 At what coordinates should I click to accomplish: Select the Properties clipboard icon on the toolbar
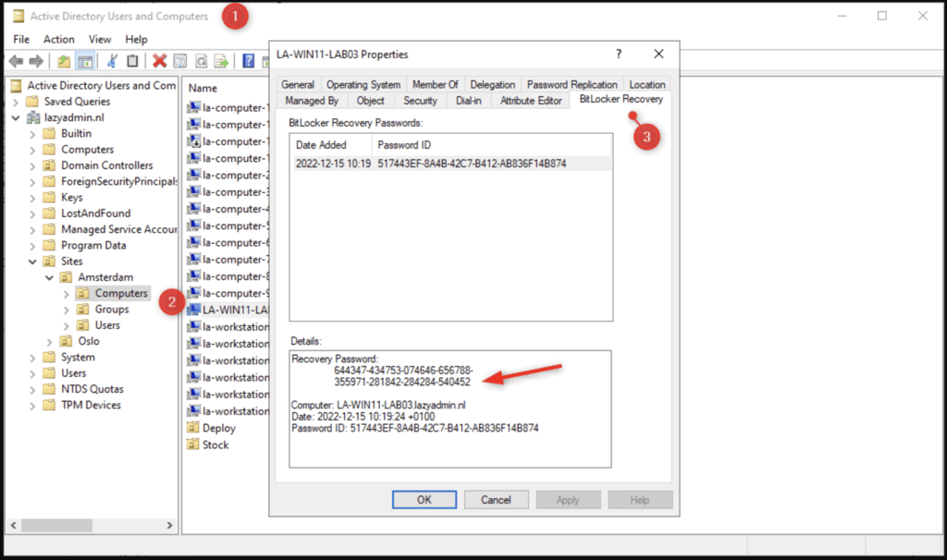tap(132, 60)
